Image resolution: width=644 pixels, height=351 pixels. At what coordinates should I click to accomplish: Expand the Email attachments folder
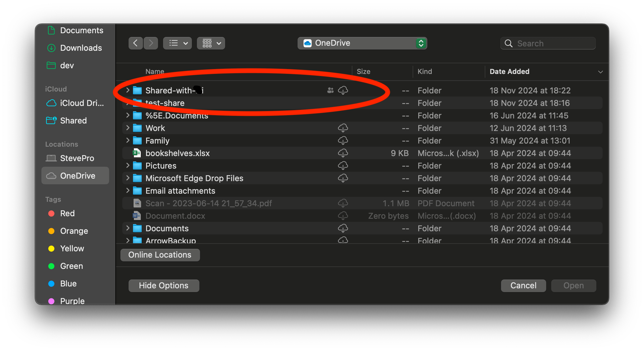click(128, 191)
